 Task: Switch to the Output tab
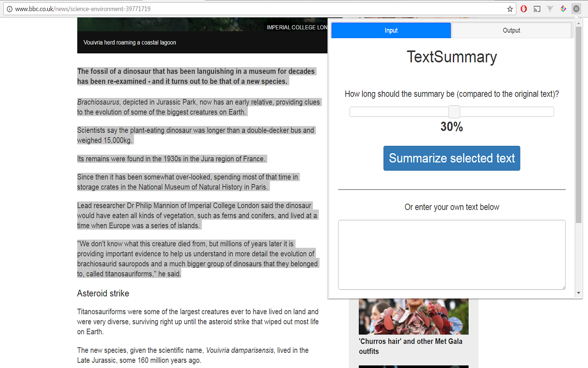point(511,30)
